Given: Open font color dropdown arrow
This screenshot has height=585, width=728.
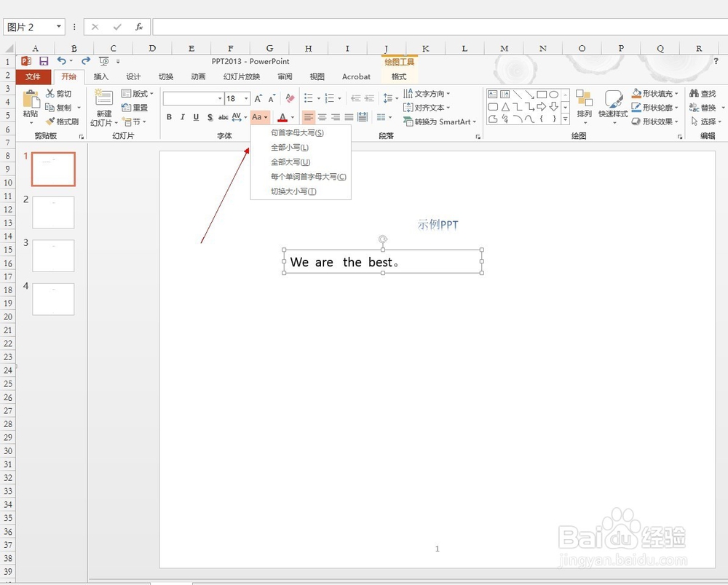Looking at the screenshot, I should click(293, 117).
